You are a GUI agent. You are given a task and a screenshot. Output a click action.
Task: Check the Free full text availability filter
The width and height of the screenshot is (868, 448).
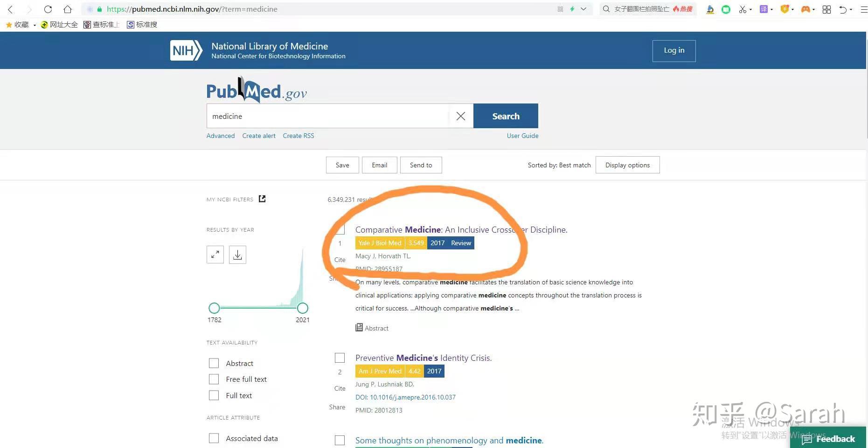pyautogui.click(x=214, y=379)
